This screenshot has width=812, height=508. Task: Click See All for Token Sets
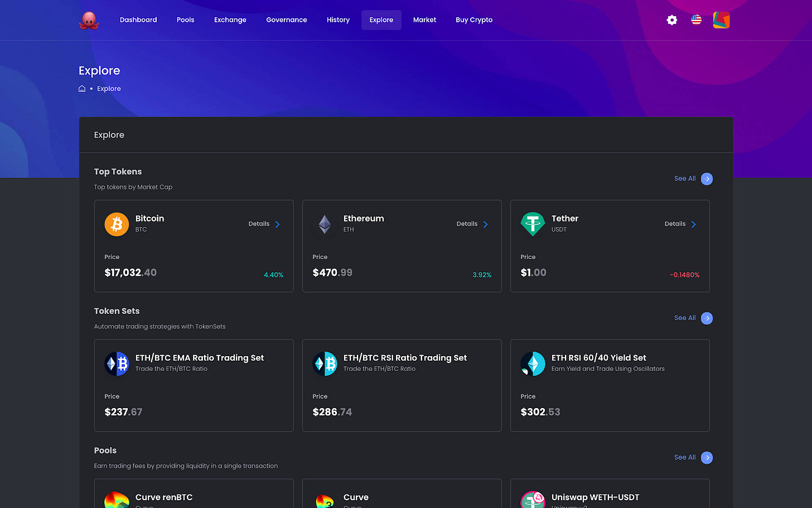(685, 318)
